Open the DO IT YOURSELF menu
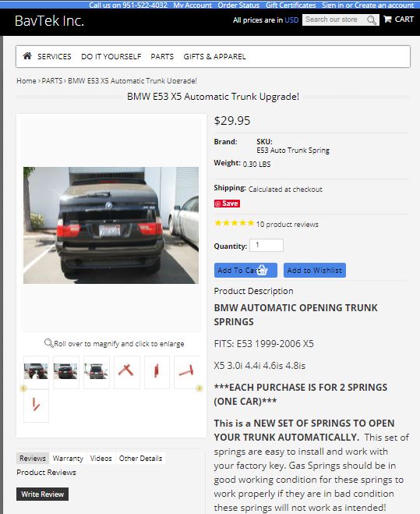The height and width of the screenshot is (514, 420). point(111,57)
